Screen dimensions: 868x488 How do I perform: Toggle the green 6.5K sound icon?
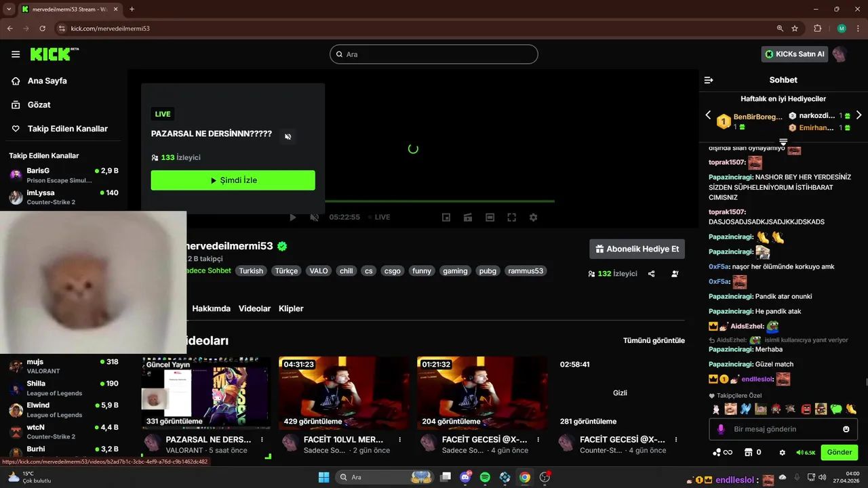tap(806, 452)
